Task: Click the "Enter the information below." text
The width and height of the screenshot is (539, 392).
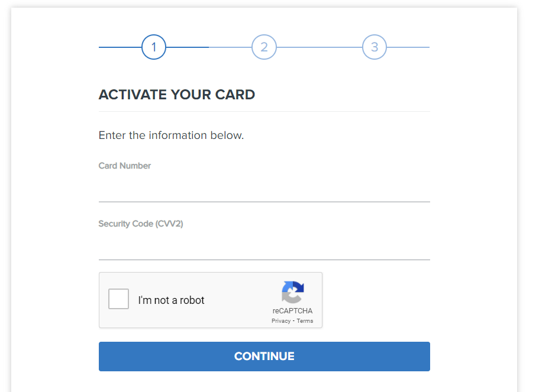Action: (x=171, y=135)
